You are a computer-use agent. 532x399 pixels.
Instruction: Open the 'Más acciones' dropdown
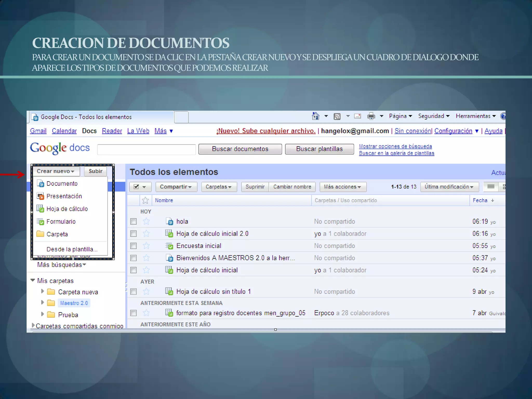pyautogui.click(x=343, y=187)
